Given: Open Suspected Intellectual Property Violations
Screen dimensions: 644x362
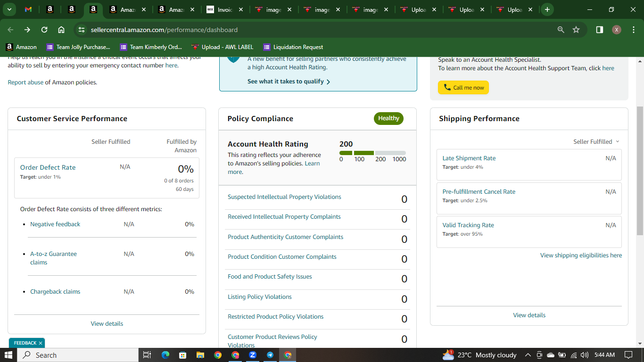Looking at the screenshot, I should 284,197.
